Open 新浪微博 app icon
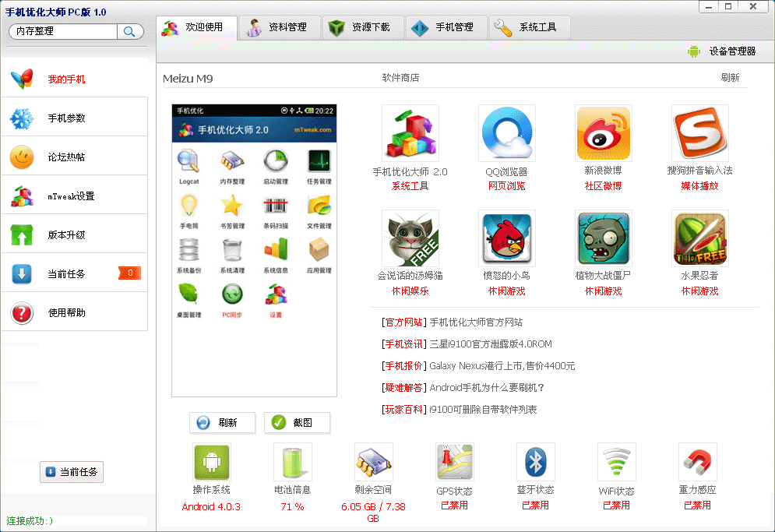 604,133
